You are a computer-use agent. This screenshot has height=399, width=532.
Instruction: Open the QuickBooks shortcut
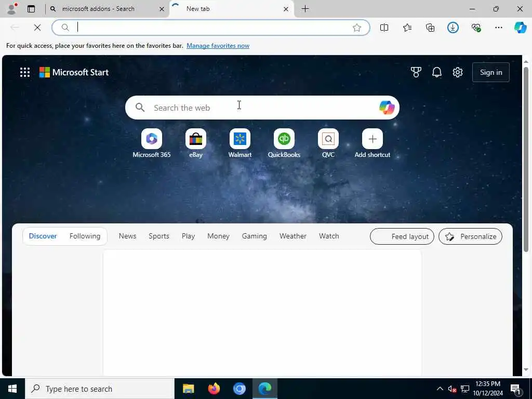(284, 143)
